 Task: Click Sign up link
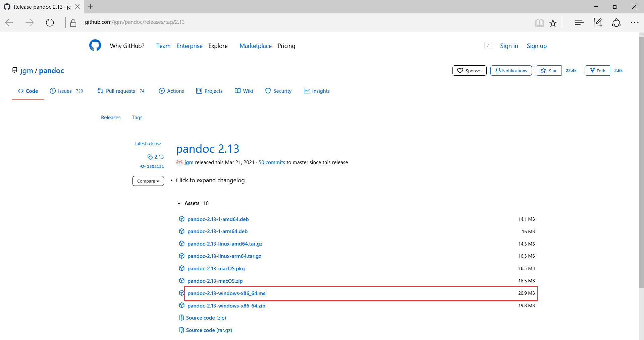click(537, 46)
